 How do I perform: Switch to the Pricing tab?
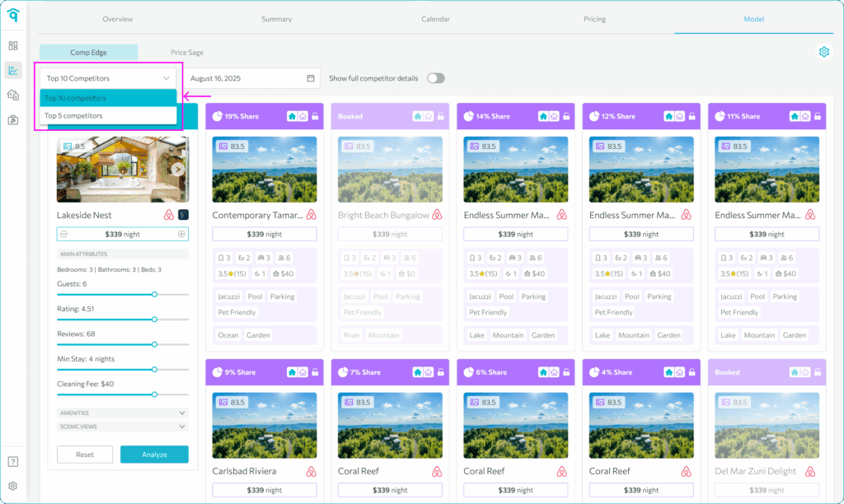595,19
